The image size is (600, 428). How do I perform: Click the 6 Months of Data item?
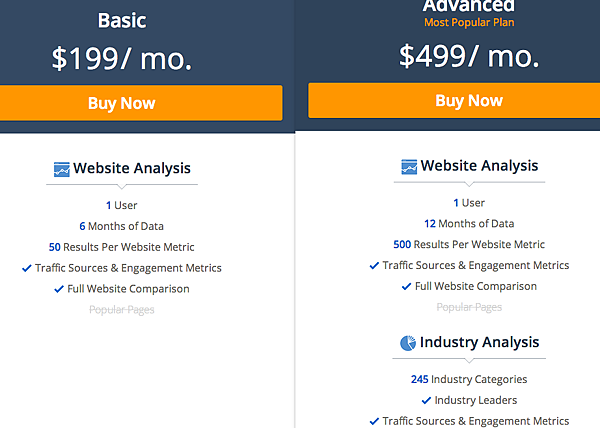122,226
